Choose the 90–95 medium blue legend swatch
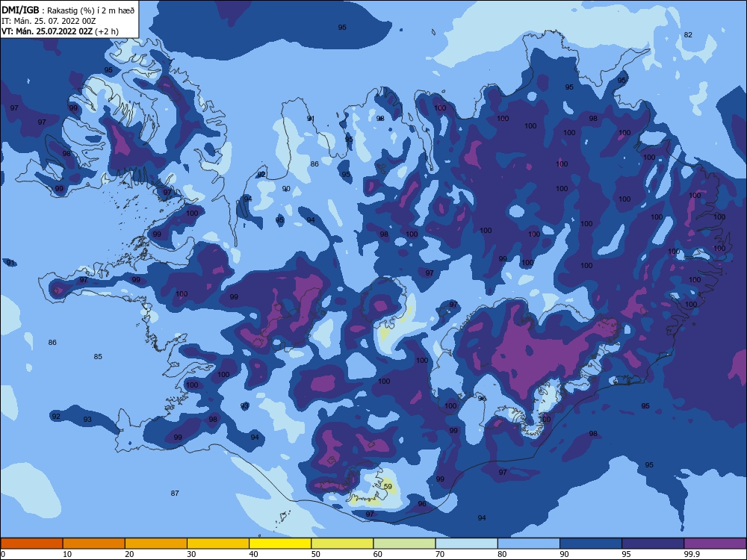This screenshot has height=560, width=747. coord(591,544)
